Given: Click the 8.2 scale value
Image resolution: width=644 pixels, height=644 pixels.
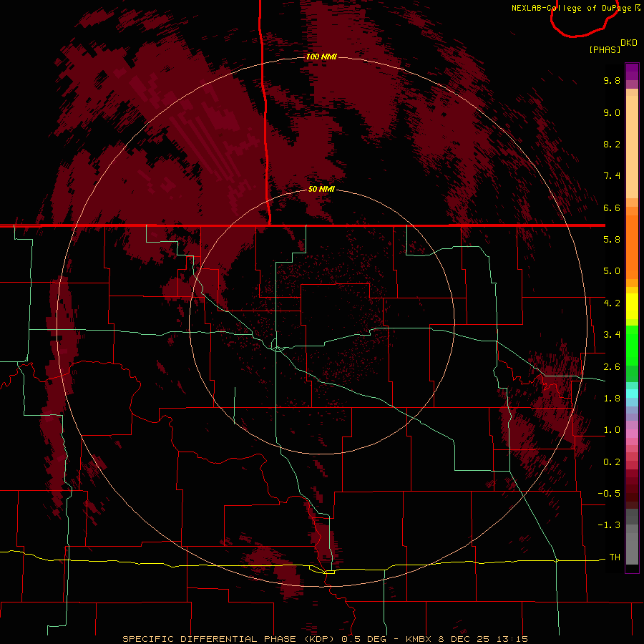Looking at the screenshot, I should [612, 144].
